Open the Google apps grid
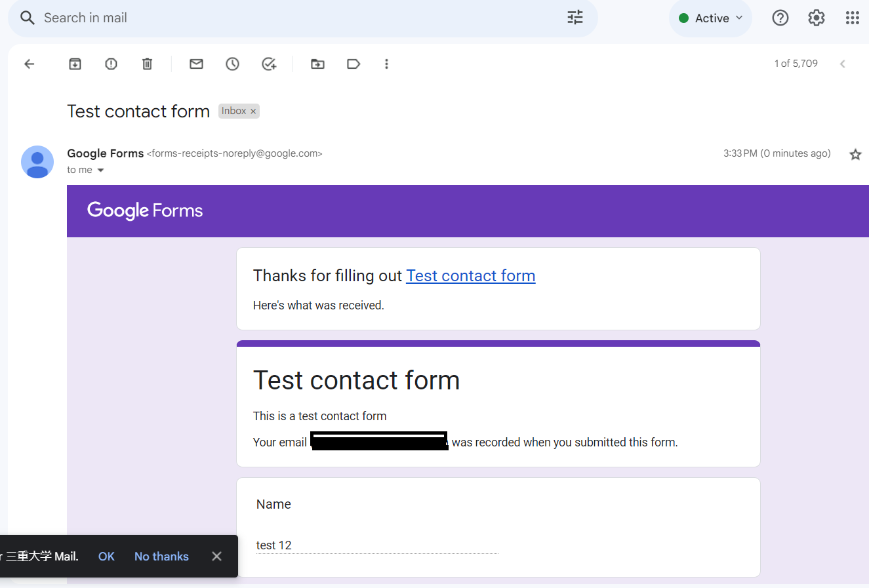The width and height of the screenshot is (869, 588). point(853,18)
